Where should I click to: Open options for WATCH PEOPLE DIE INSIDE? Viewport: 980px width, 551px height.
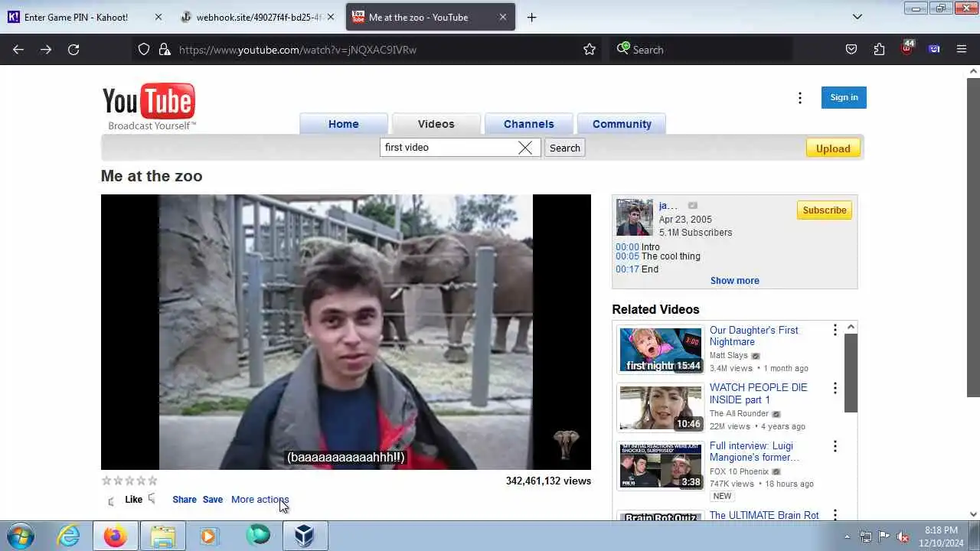point(835,388)
